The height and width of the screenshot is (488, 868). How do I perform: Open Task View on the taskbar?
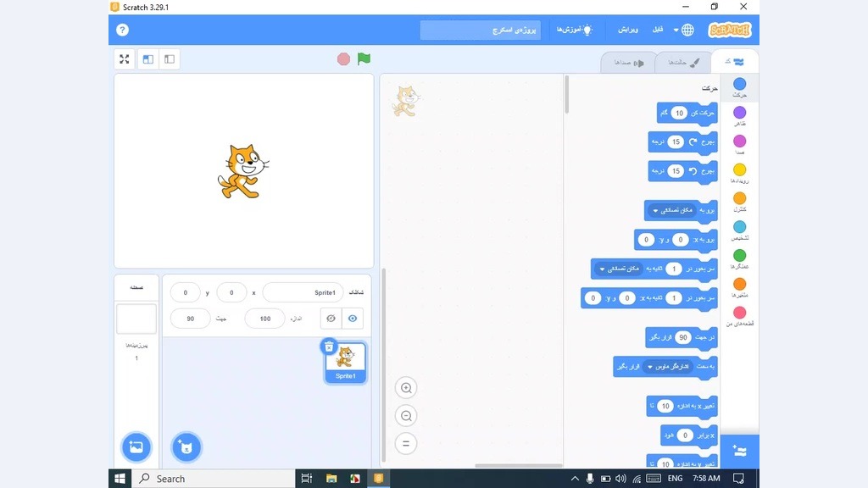coord(307,479)
